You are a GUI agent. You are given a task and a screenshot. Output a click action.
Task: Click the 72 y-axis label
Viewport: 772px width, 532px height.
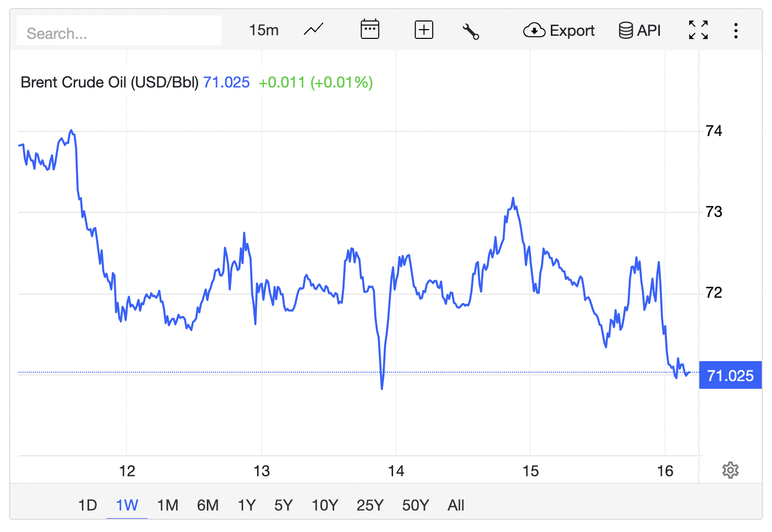714,292
